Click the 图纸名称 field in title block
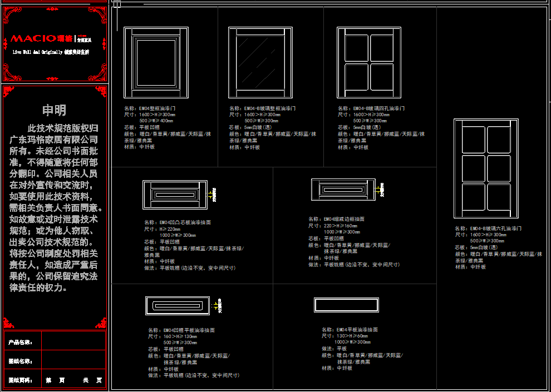Viewport: 551px width, 392px height. coord(72,361)
